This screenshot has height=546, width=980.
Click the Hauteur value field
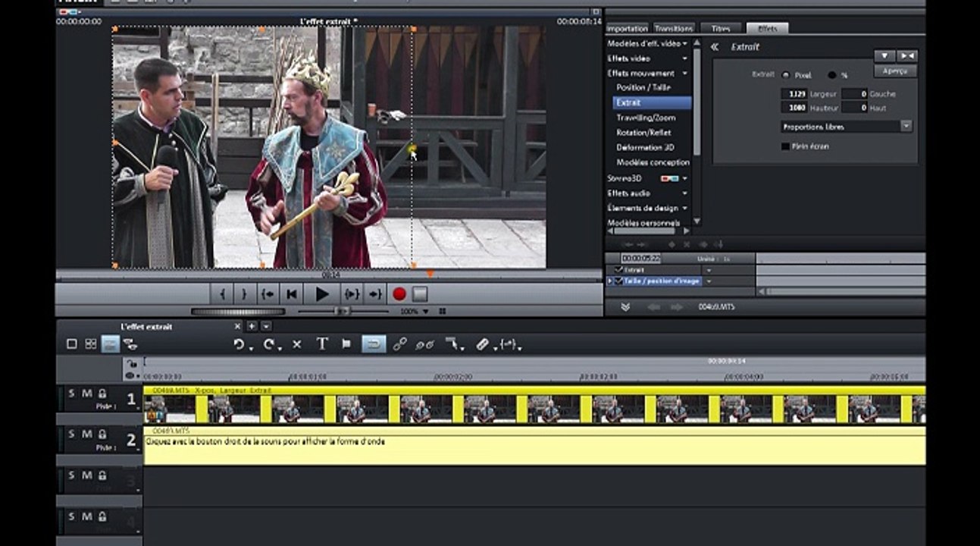pos(794,108)
